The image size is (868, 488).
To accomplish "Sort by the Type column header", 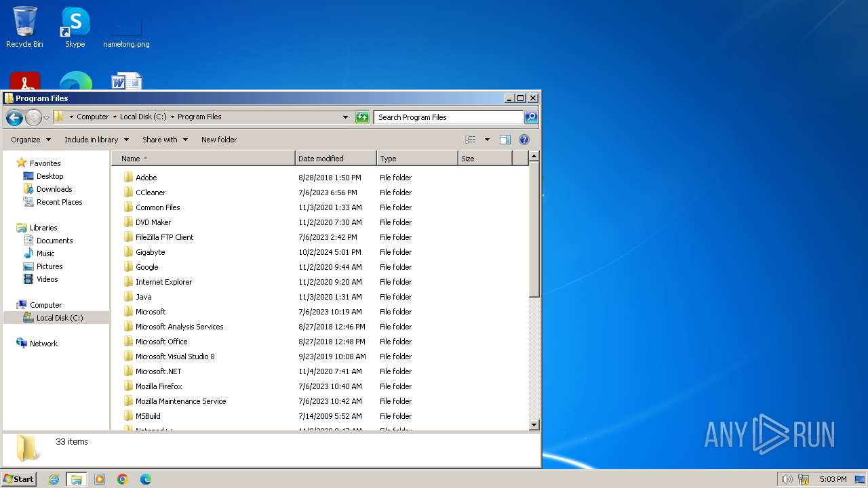I will (417, 159).
